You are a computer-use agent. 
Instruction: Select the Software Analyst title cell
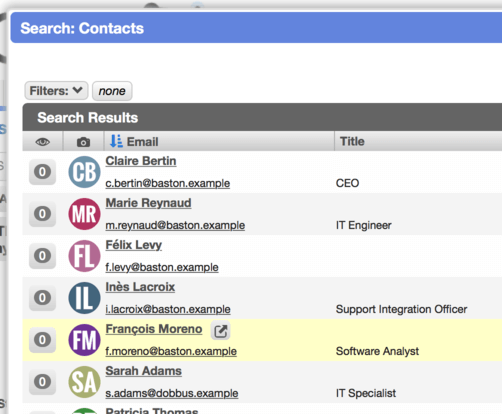pos(377,351)
